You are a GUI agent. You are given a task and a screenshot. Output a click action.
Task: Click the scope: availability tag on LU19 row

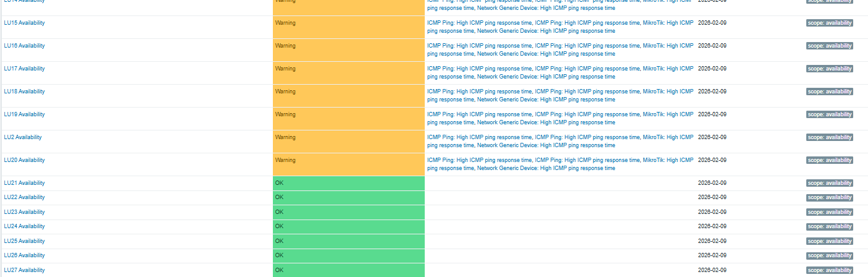pos(829,114)
